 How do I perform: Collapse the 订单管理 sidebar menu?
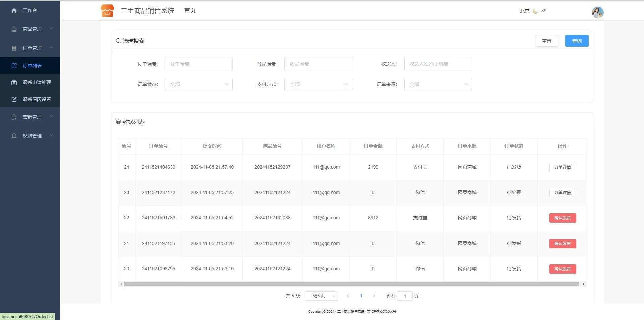click(32, 48)
